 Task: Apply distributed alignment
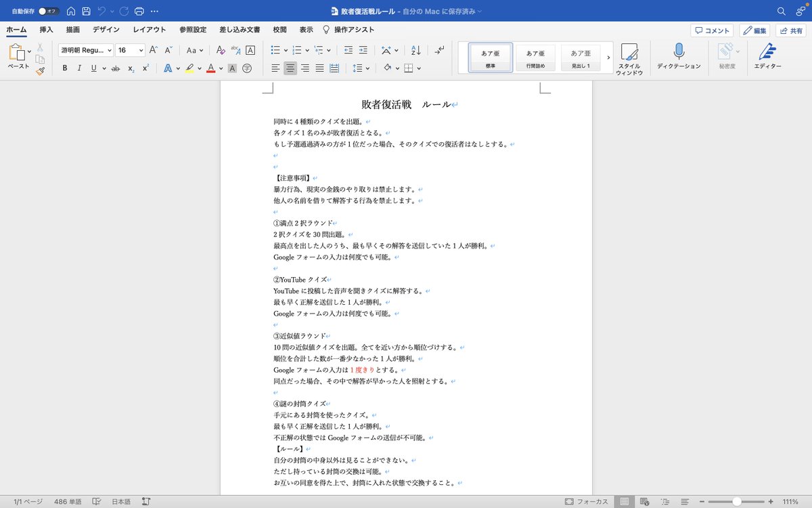click(x=334, y=68)
